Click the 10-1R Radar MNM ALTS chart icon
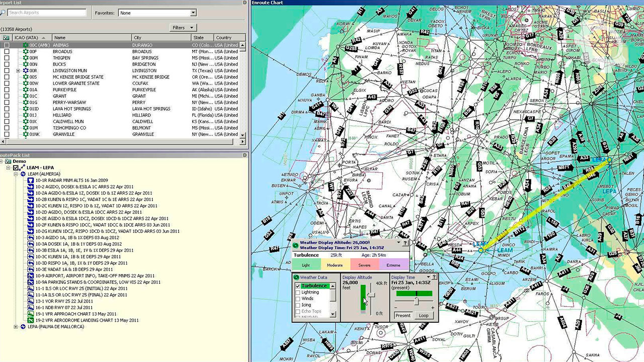 (31, 180)
